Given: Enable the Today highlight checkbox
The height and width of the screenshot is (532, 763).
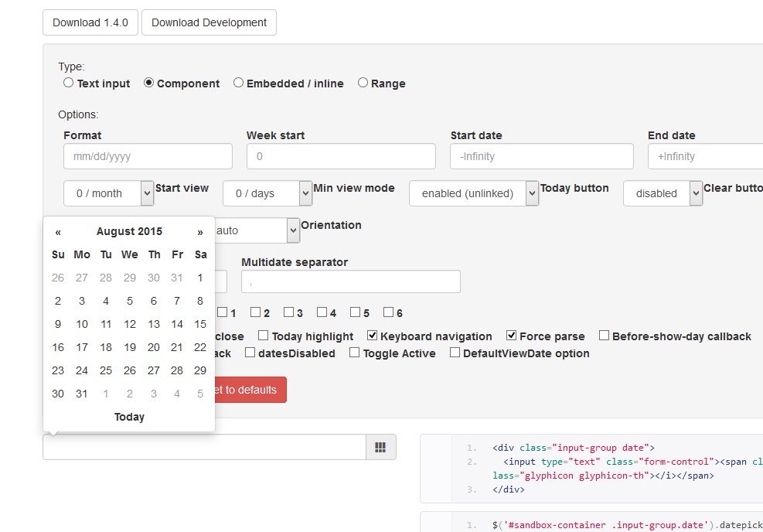Looking at the screenshot, I should (x=264, y=336).
